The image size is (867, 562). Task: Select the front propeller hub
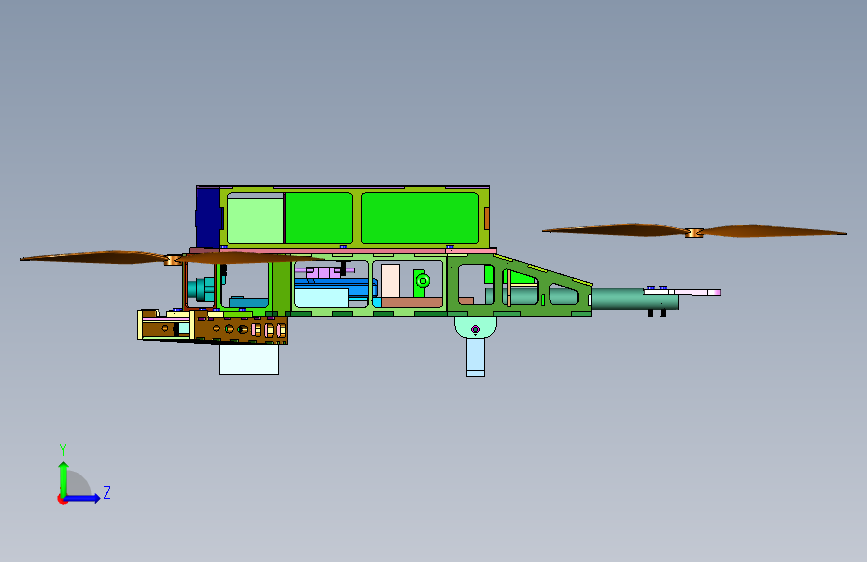173,260
